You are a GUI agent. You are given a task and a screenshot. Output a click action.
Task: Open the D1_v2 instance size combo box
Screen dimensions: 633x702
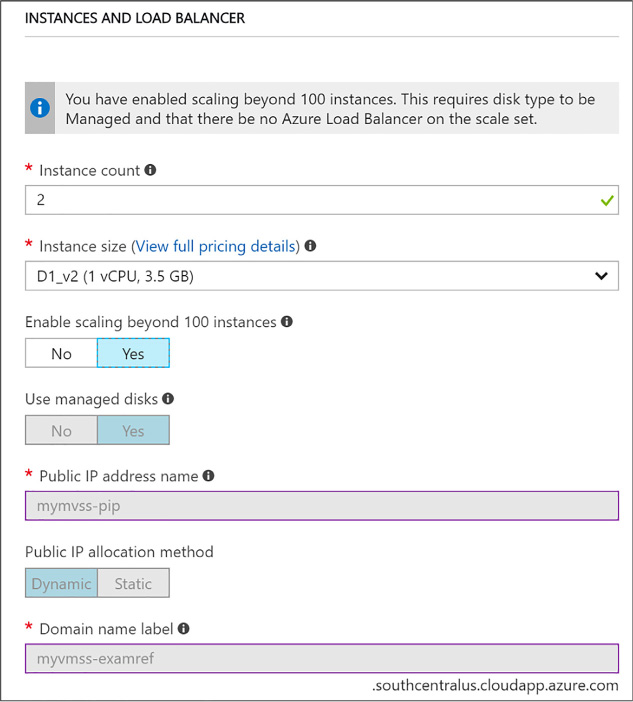(x=322, y=276)
